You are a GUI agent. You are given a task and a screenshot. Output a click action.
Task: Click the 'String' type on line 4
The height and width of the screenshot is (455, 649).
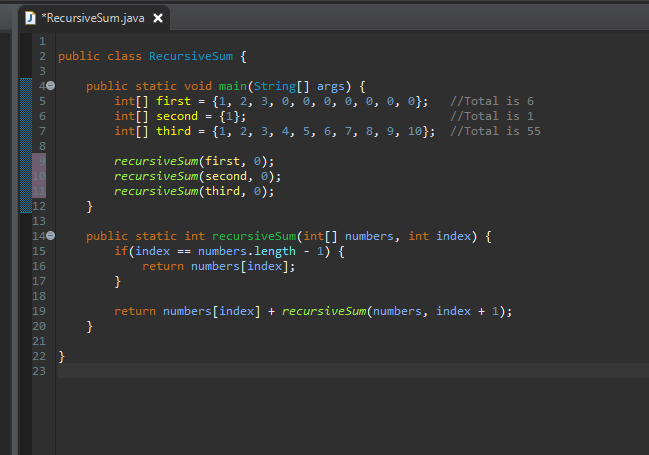pyautogui.click(x=274, y=86)
